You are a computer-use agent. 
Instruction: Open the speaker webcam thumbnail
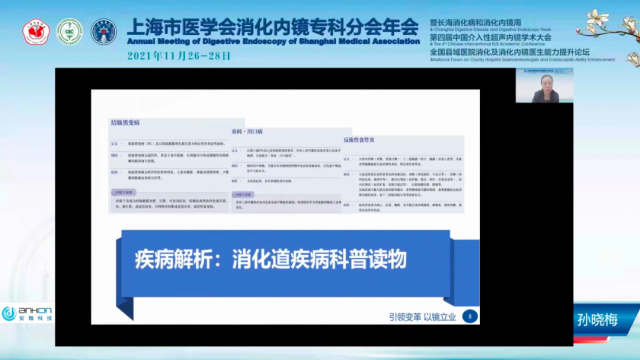point(544,85)
